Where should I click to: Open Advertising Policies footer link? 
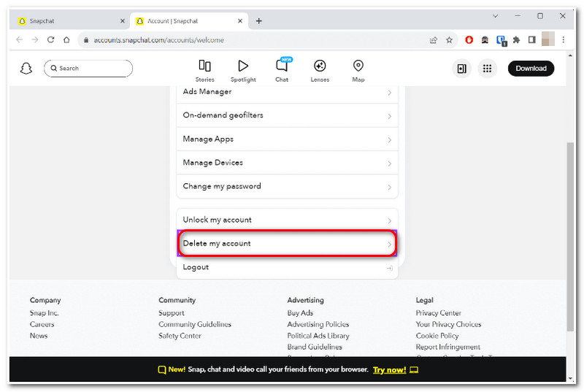[318, 324]
